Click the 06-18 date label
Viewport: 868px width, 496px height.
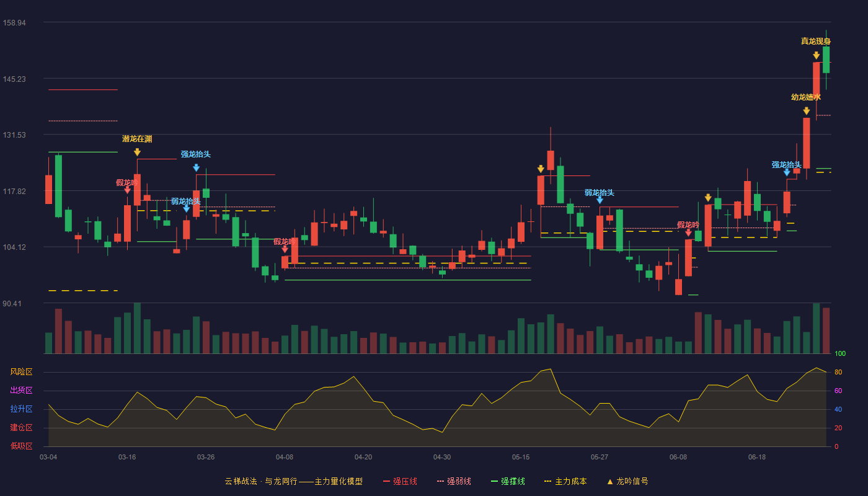click(x=757, y=457)
